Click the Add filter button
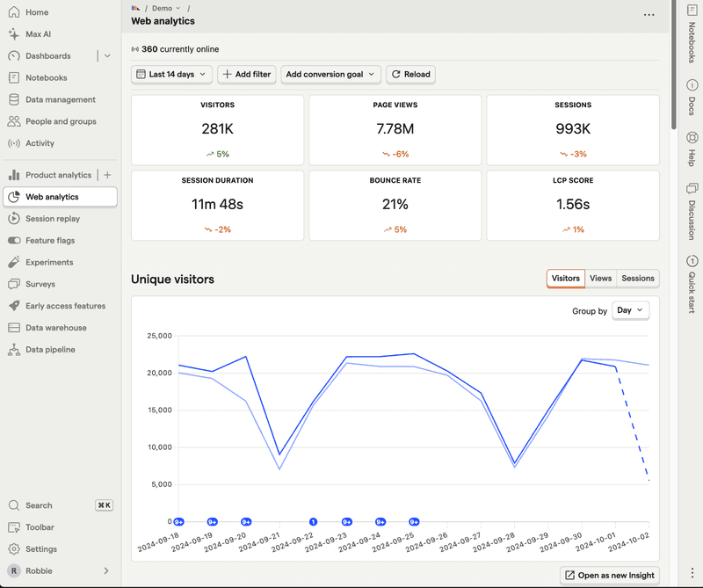Image resolution: width=703 pixels, height=588 pixels. [x=246, y=74]
